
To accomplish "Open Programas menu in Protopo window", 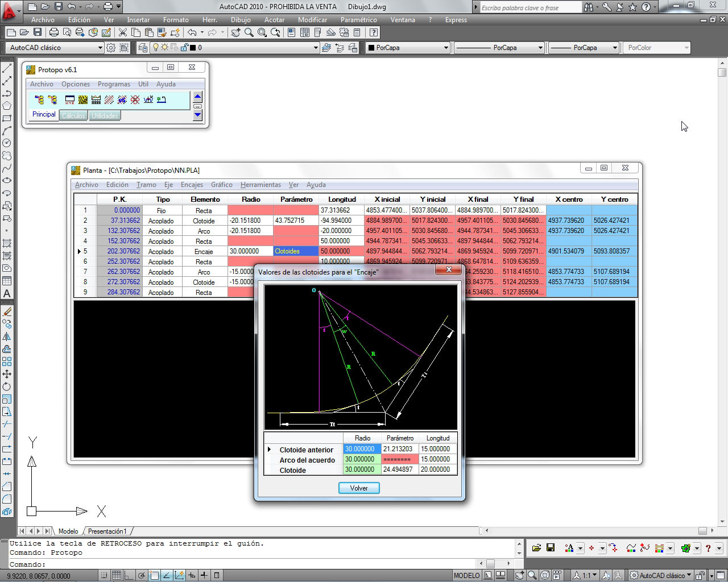I will (x=114, y=84).
